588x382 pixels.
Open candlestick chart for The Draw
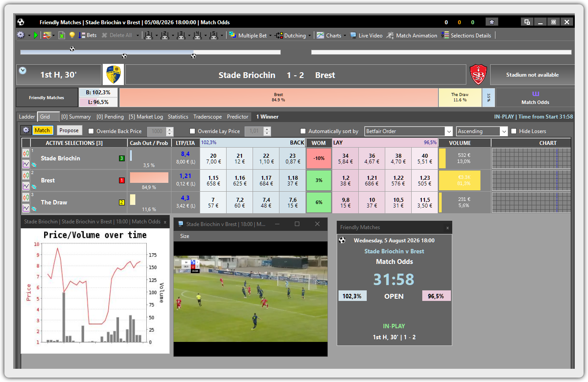point(26,197)
